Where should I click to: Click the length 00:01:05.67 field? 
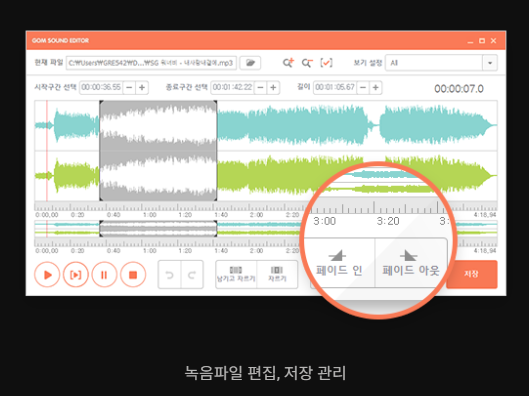pos(335,88)
